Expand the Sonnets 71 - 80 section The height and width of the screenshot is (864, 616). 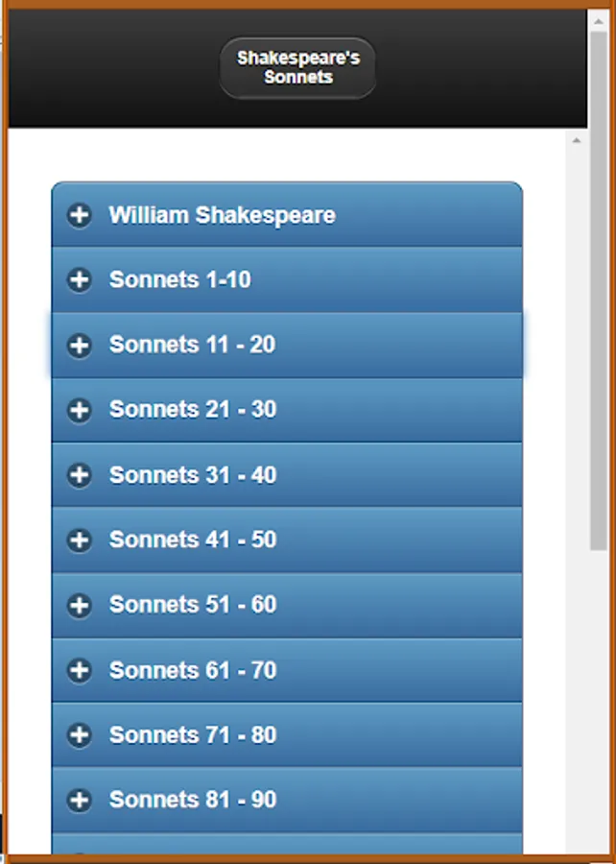tap(287, 734)
